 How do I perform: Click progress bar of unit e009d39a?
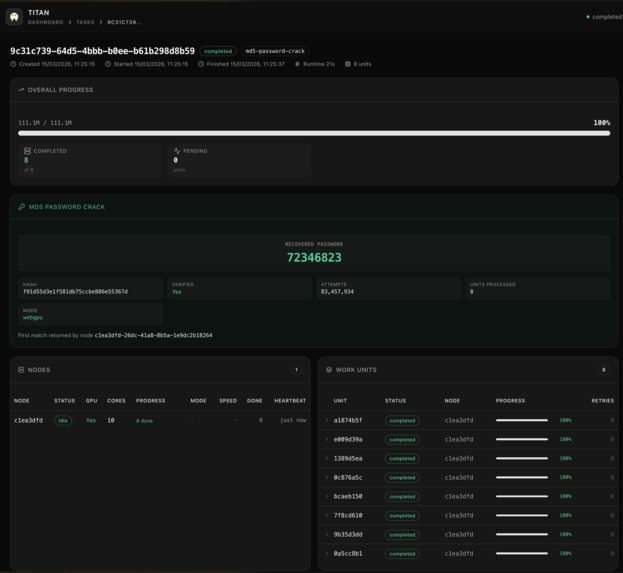click(522, 439)
